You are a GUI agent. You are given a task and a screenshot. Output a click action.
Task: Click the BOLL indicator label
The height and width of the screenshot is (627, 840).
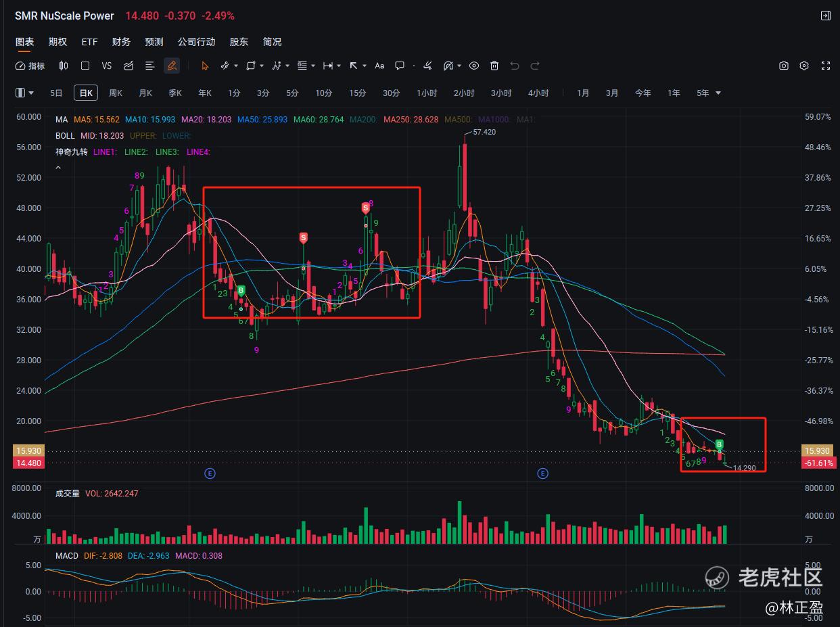65,136
